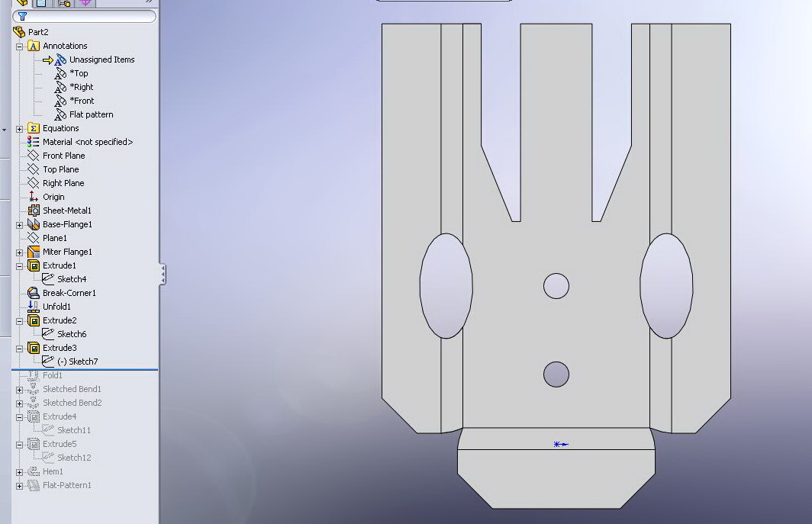Viewport: 812px width, 524px height.
Task: Open the DimXpertManager tab
Action: [x=85, y=2]
